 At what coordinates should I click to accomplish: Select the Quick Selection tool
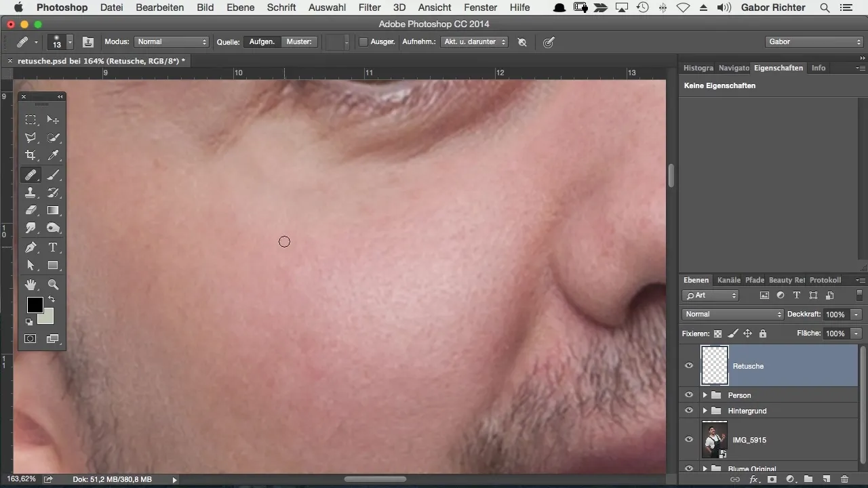53,138
